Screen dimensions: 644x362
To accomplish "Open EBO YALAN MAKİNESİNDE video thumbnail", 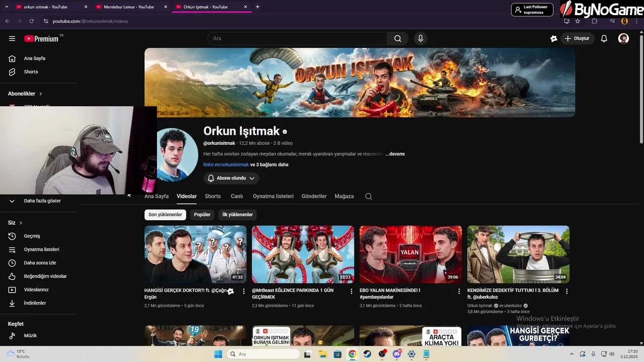I will [x=411, y=254].
